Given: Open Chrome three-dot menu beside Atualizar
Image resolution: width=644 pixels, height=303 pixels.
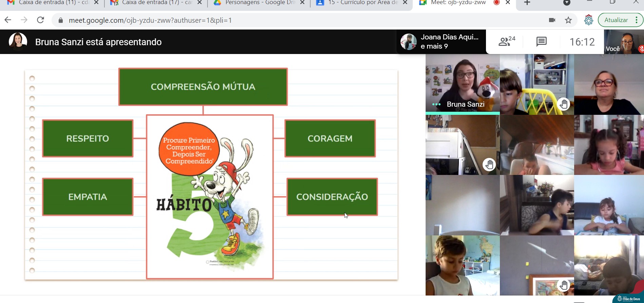Looking at the screenshot, I should coord(637,20).
